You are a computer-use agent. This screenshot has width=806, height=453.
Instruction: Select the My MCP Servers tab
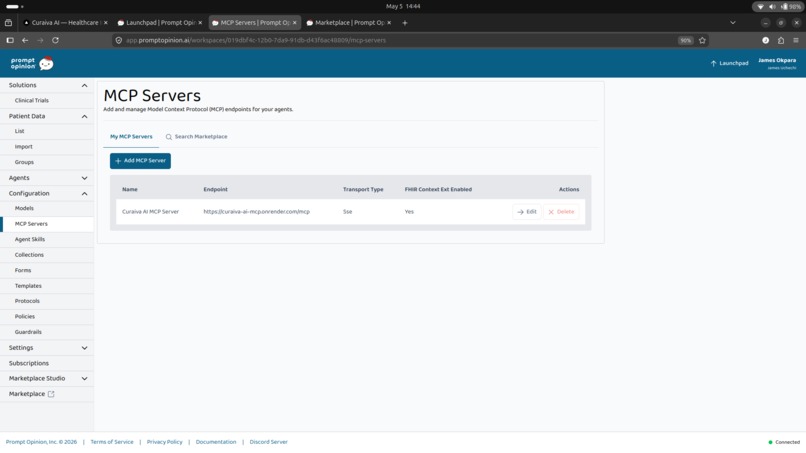point(131,137)
